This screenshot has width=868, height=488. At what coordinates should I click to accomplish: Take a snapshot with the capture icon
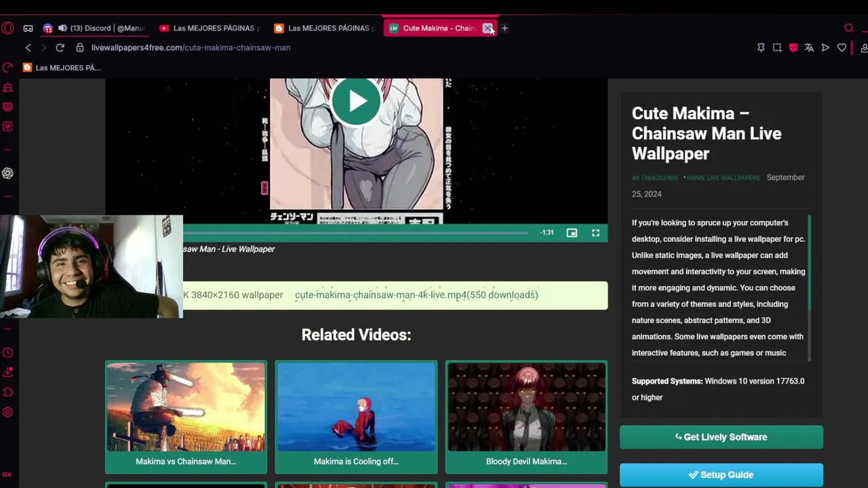[777, 47]
